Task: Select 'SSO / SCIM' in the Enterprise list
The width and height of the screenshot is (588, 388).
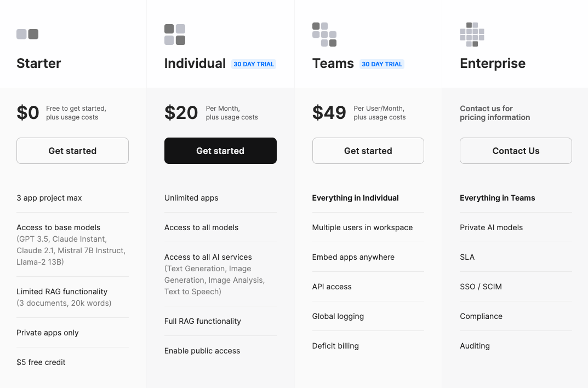Action: click(481, 287)
